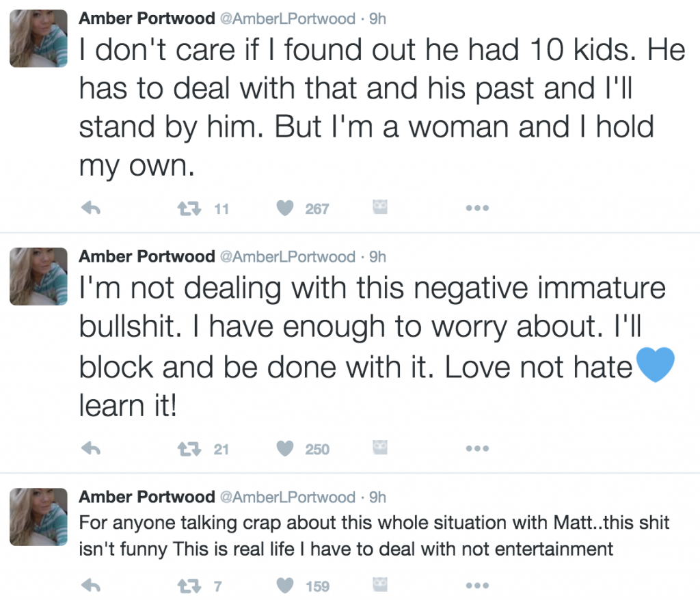Reply to the 'negative immature' tweet
This screenshot has width=700, height=600.
[91, 449]
